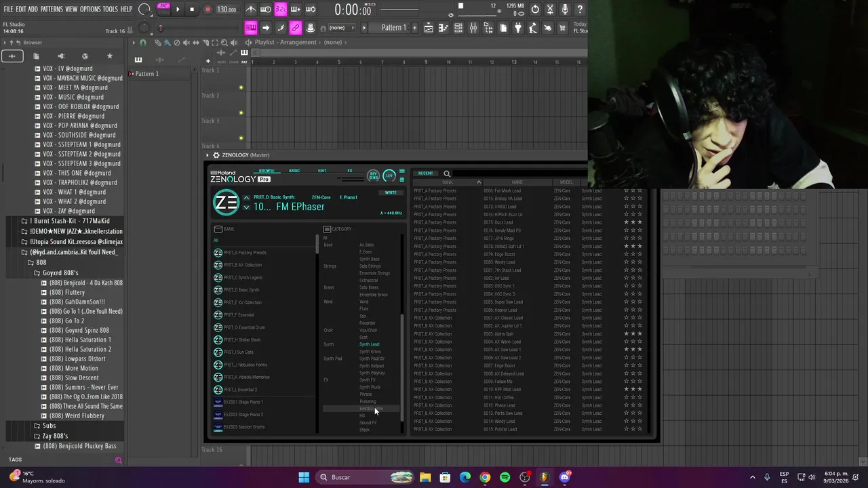Open Google Chrome from the taskbar
The image size is (868, 488).
485,477
